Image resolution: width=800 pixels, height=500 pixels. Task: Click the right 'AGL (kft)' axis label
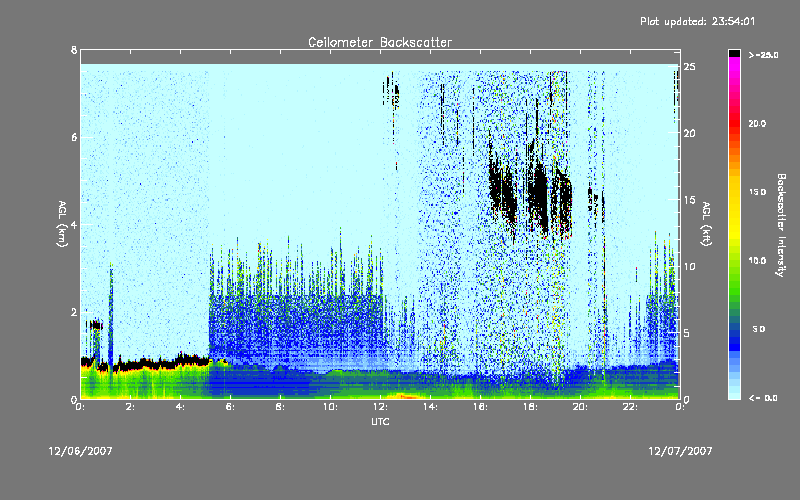(x=706, y=224)
